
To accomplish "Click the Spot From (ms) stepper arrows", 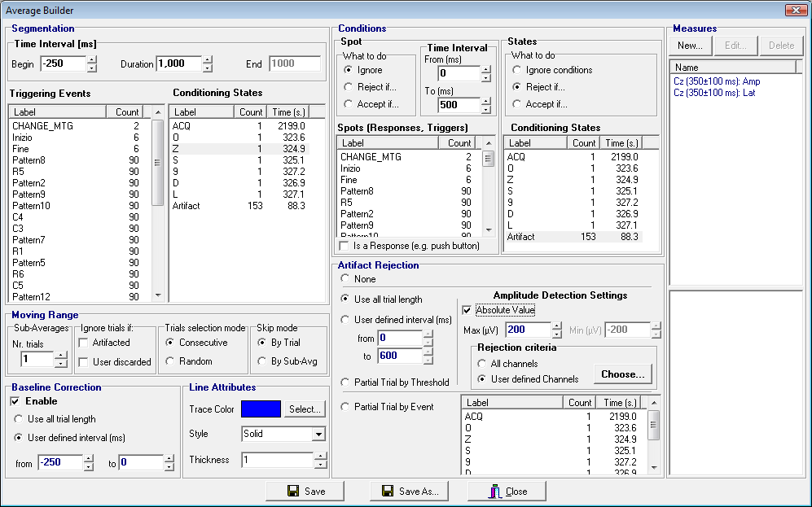I will (485, 73).
